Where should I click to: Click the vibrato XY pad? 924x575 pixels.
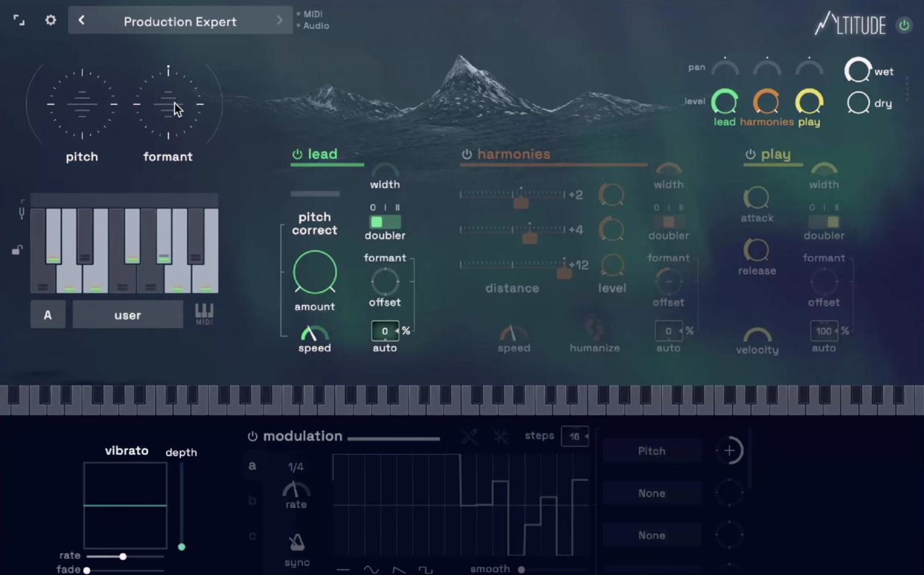pos(126,506)
